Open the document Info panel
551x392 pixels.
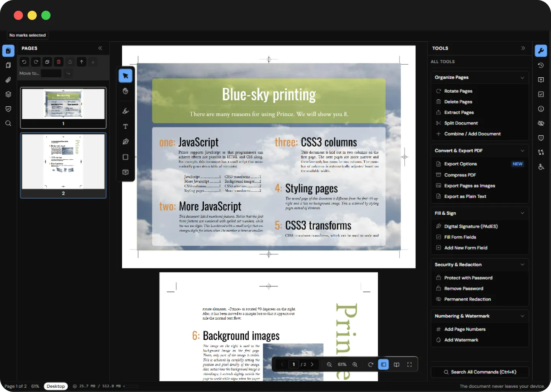click(x=541, y=109)
